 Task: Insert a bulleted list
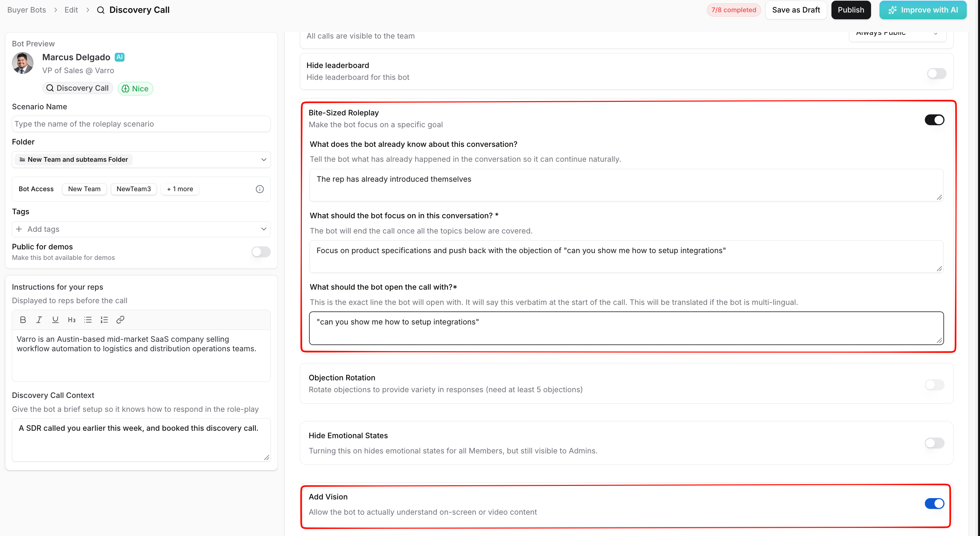pyautogui.click(x=88, y=319)
